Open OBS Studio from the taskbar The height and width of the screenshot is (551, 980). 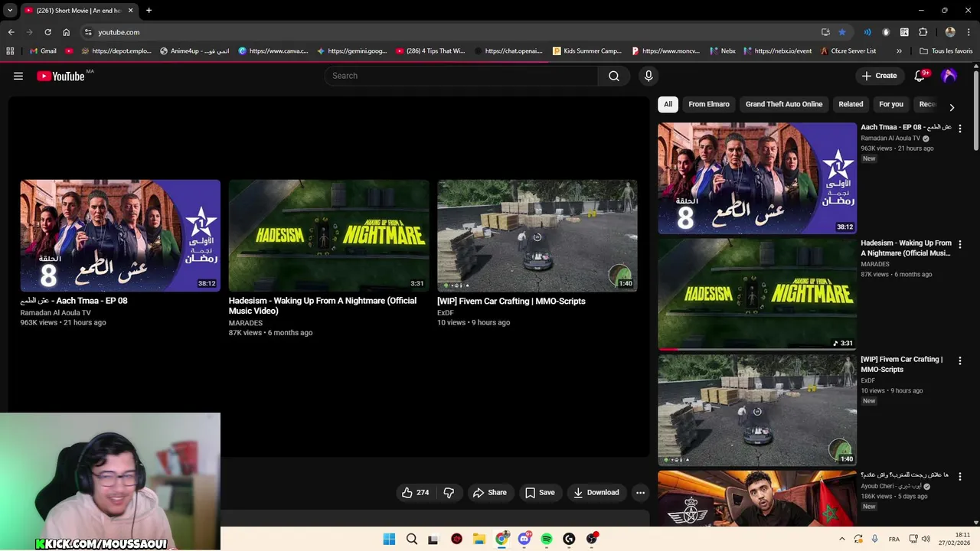[x=591, y=539]
